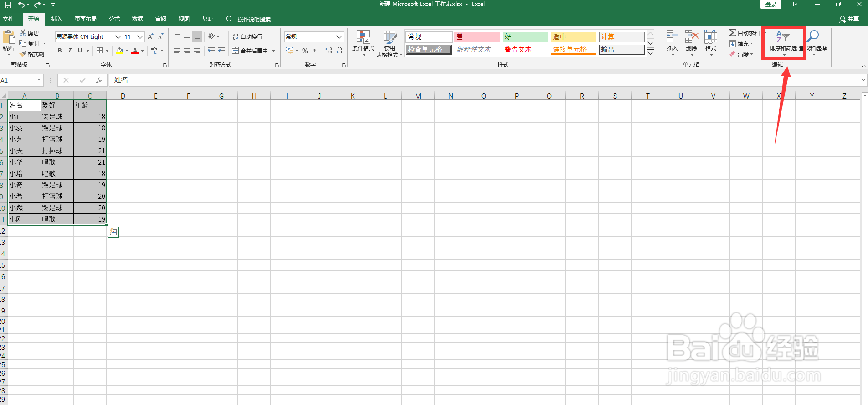Cut the selection with 剪切

(29, 33)
